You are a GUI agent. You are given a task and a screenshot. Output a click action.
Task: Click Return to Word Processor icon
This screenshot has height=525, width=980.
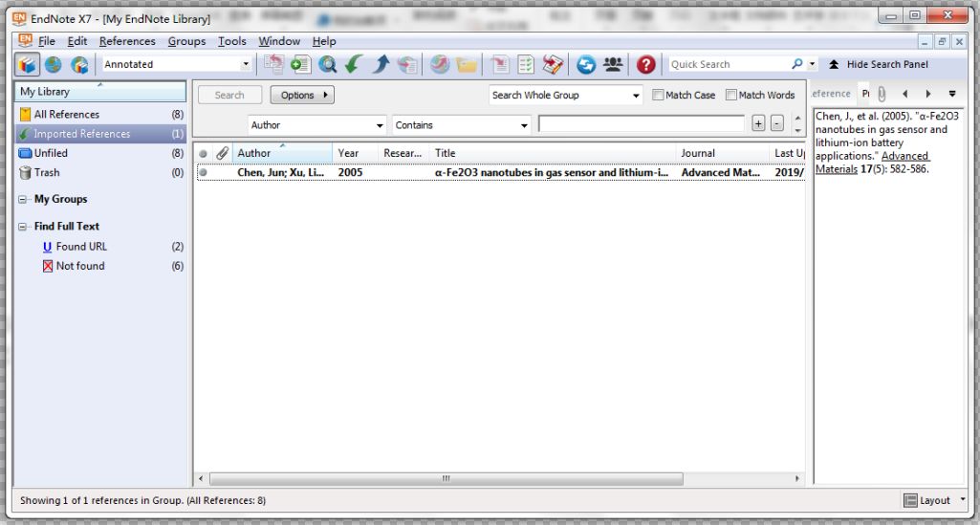click(554, 64)
